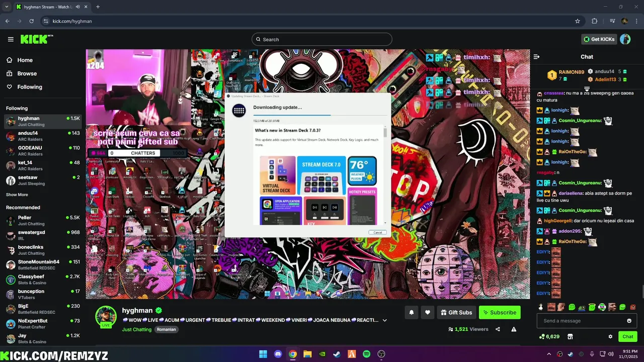This screenshot has width=644, height=362.
Task: Open the emoji picker in chat
Action: (629, 321)
